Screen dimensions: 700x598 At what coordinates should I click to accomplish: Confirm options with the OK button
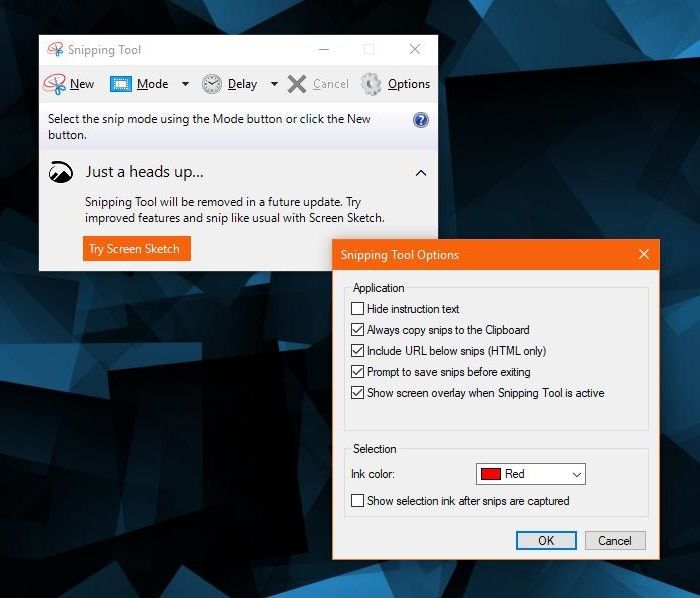(546, 540)
